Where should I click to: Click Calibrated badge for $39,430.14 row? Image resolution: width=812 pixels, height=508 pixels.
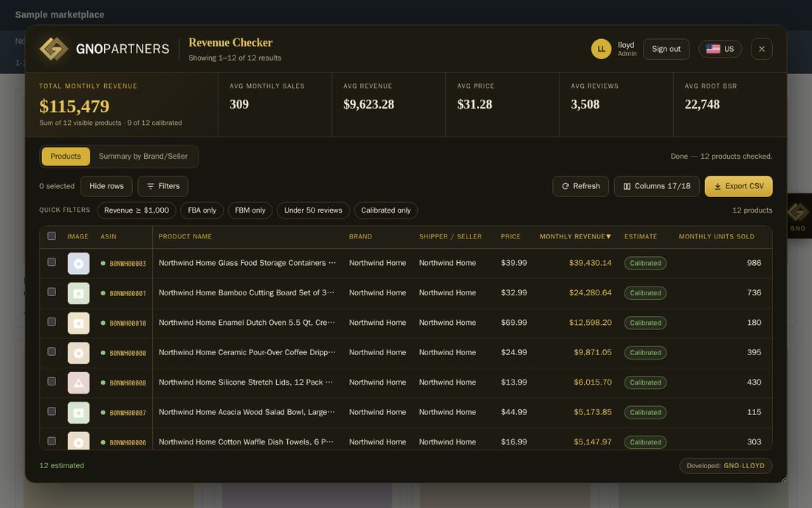point(645,263)
